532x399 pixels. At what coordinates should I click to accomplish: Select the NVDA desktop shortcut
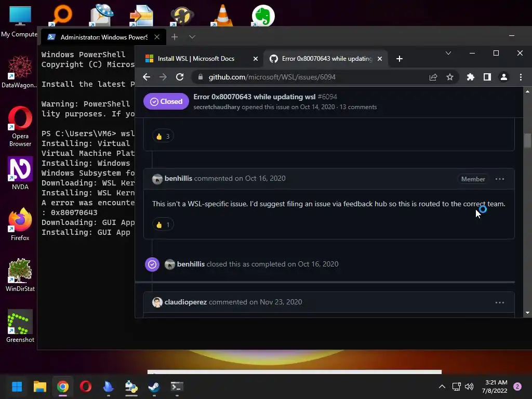click(20, 173)
